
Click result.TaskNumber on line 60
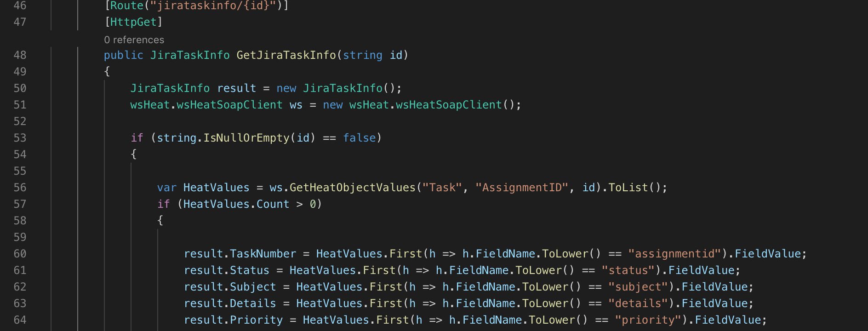(240, 254)
